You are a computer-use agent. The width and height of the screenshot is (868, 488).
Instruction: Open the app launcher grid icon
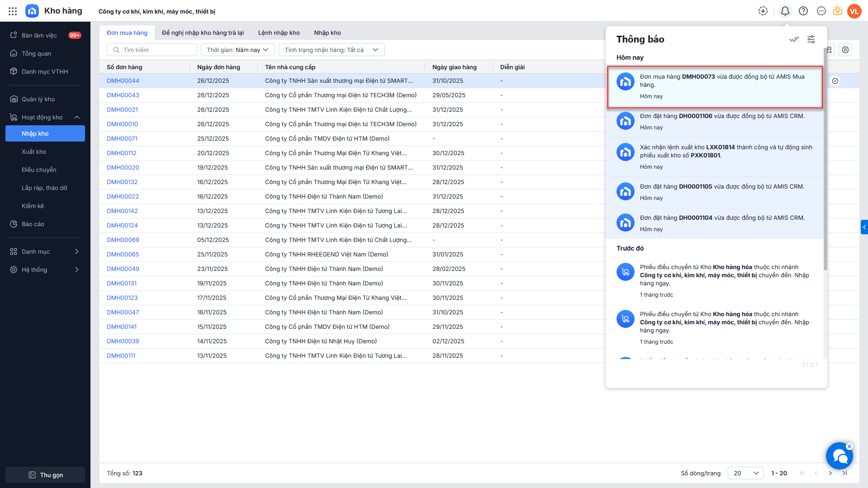coord(13,11)
